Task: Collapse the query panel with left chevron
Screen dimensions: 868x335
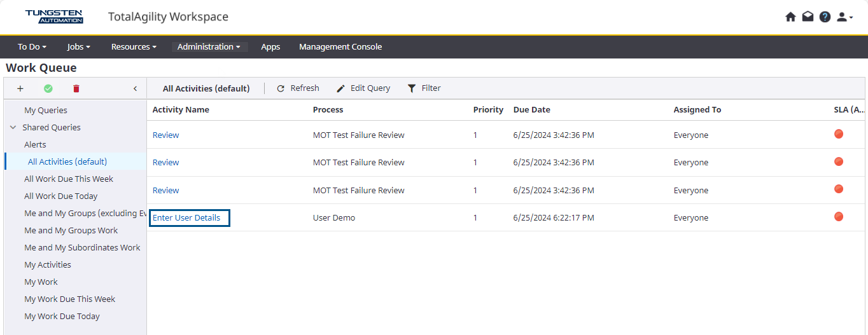Action: pyautogui.click(x=135, y=88)
